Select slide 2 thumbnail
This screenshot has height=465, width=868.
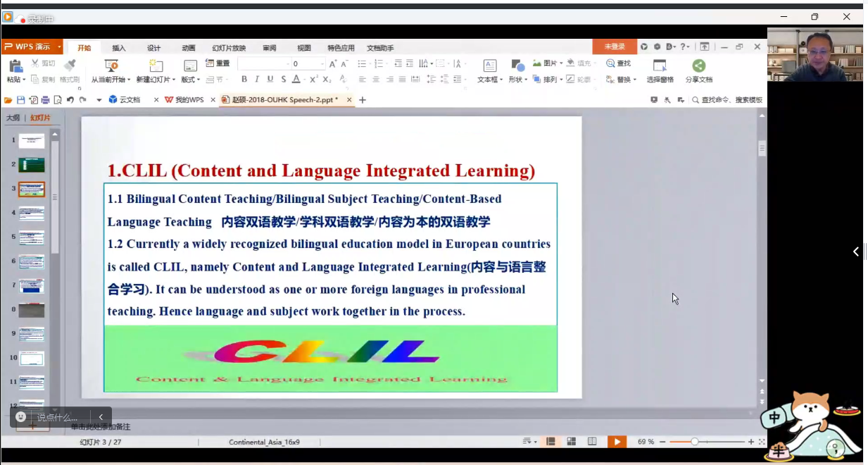click(x=32, y=165)
